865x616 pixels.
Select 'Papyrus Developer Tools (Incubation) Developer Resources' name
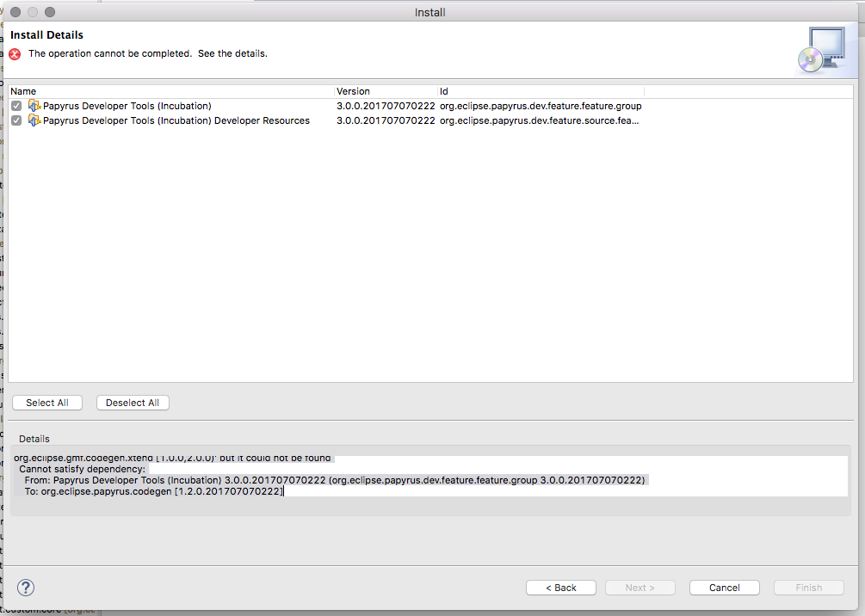(176, 120)
